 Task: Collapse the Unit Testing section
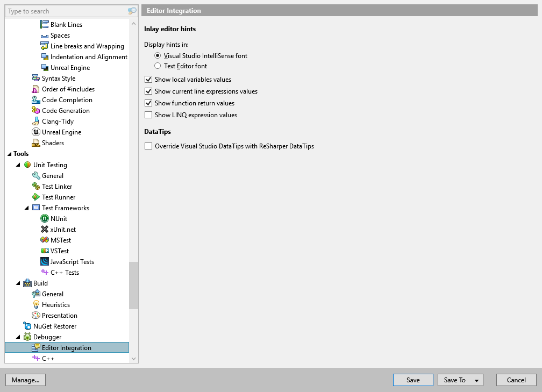coord(18,165)
